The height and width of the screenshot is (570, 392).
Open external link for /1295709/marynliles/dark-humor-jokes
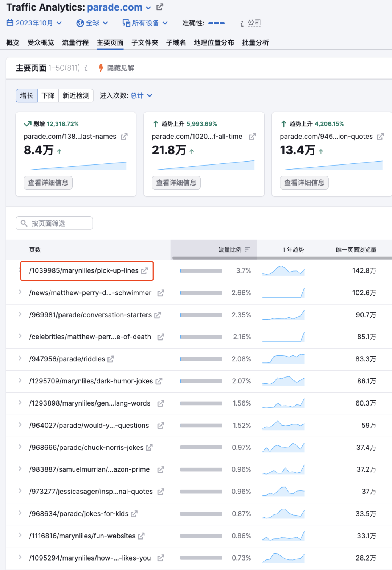159,381
